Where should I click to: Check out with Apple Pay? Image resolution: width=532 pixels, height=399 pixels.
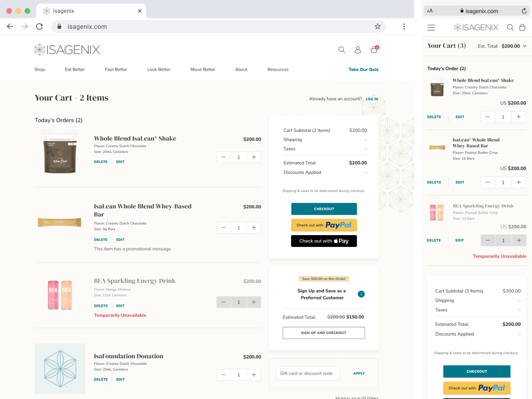[x=324, y=241]
